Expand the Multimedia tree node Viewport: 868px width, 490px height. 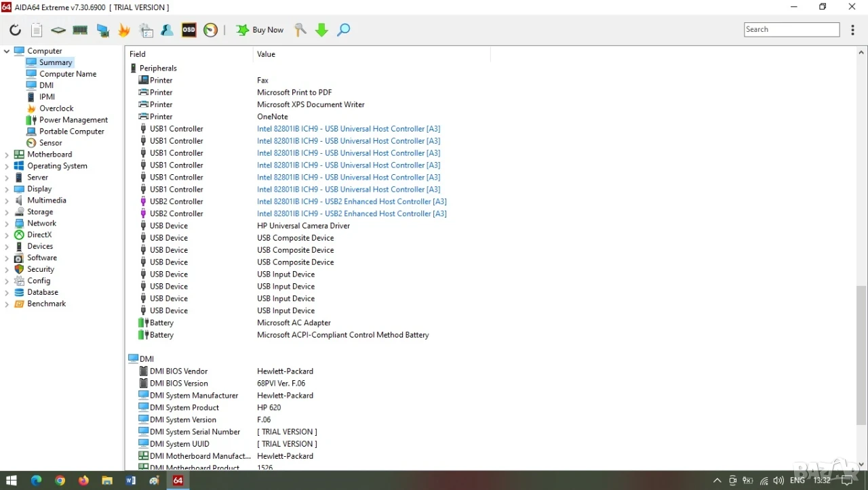tap(7, 201)
